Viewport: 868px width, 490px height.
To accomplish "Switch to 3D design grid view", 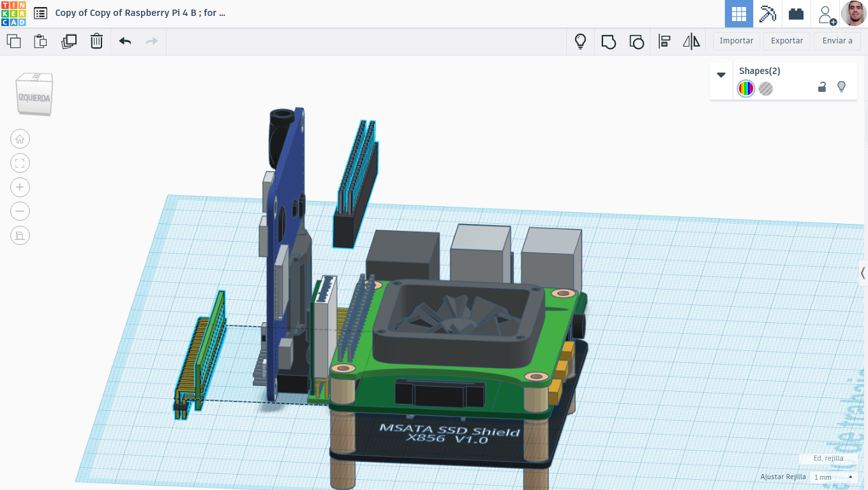I will coord(739,13).
